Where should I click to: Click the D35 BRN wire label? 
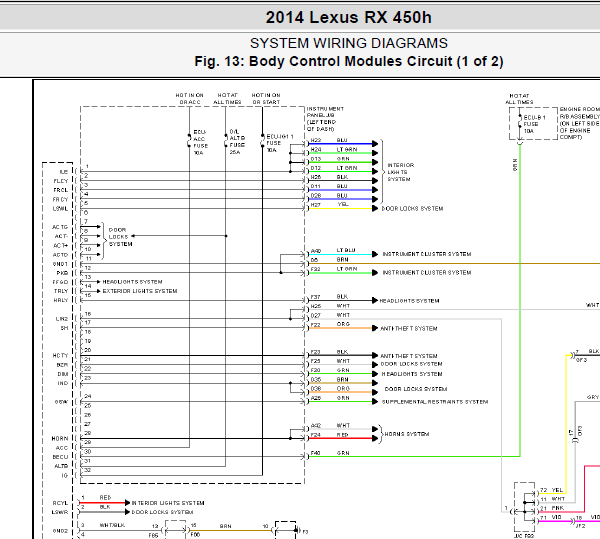pyautogui.click(x=329, y=379)
